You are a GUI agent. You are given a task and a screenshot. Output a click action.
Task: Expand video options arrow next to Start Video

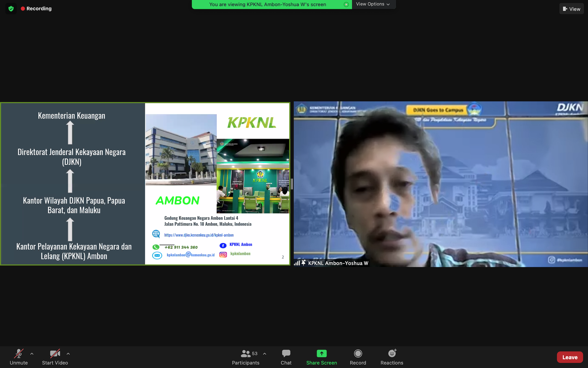coord(68,354)
